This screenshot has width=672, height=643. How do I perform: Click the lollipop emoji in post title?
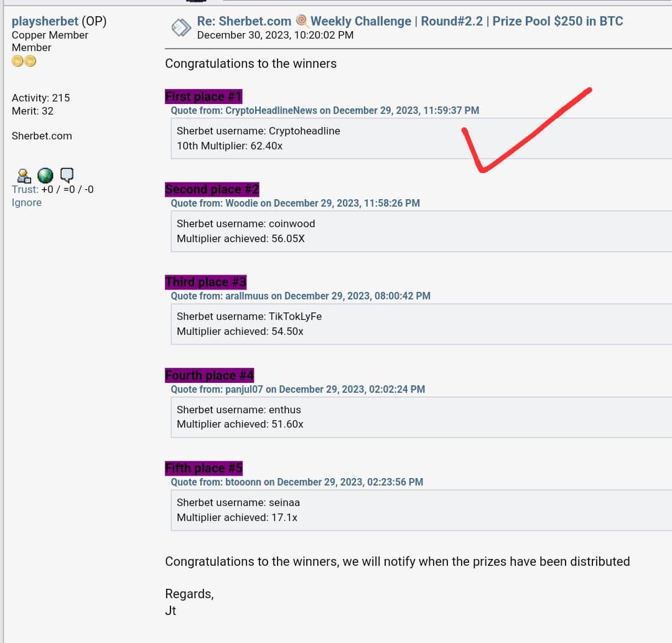click(302, 21)
